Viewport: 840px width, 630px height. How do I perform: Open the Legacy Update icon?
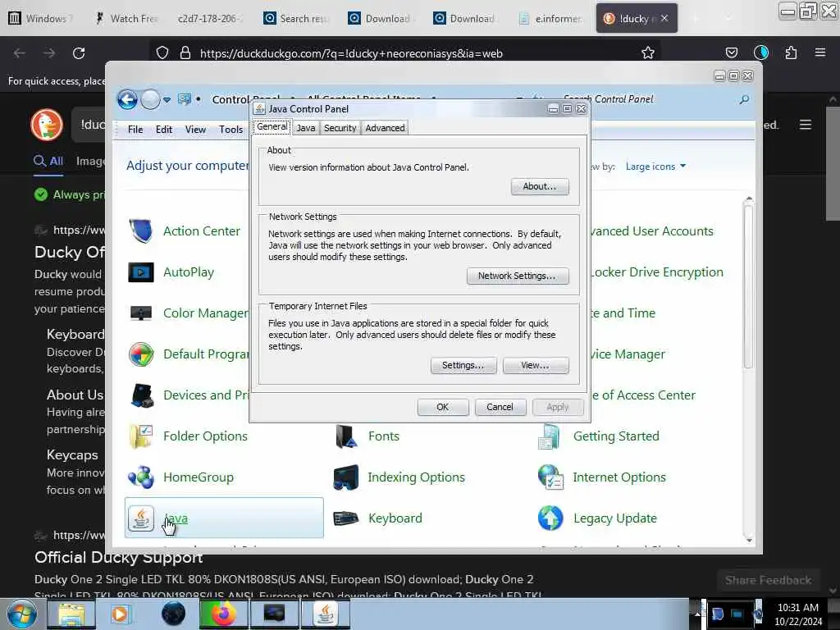[550, 518]
